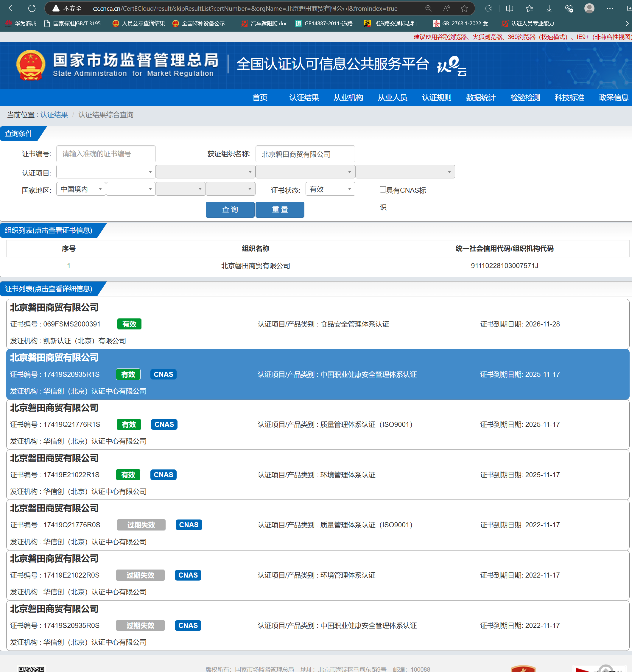Toggle the split screen icon

pos(510,8)
